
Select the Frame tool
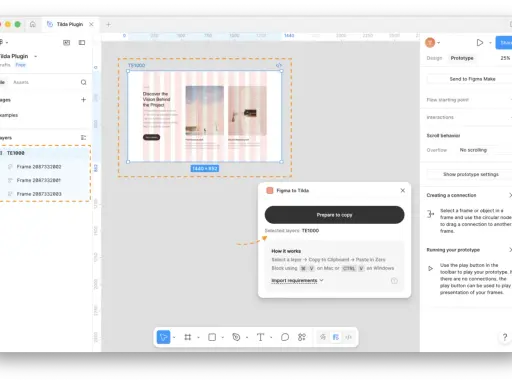tap(188, 337)
